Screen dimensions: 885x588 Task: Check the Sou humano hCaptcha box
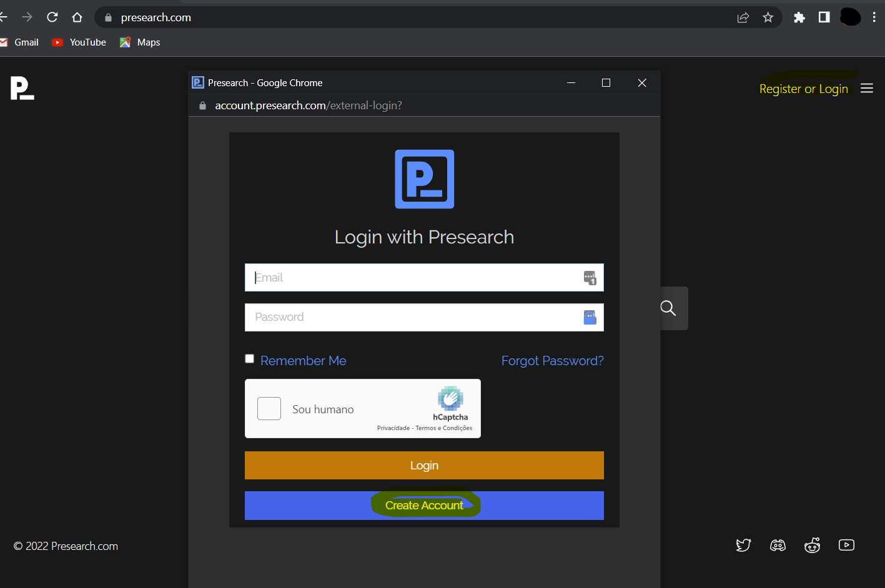pyautogui.click(x=269, y=409)
